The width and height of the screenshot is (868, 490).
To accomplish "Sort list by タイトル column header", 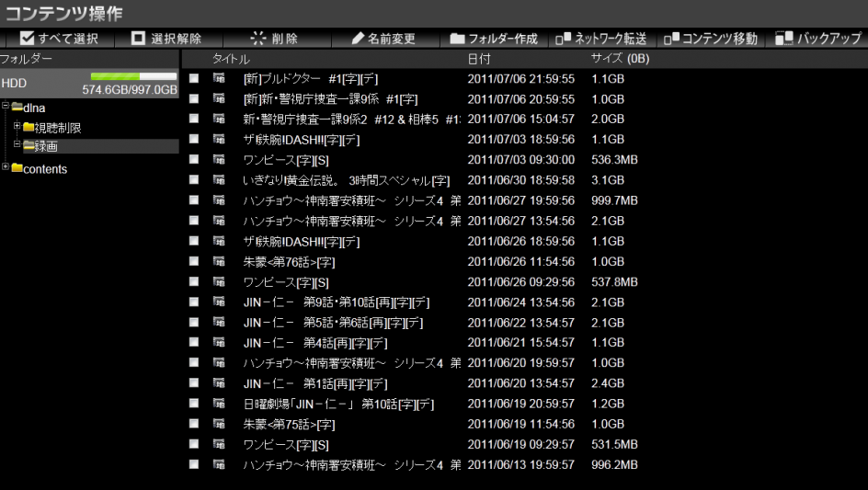I will point(231,59).
